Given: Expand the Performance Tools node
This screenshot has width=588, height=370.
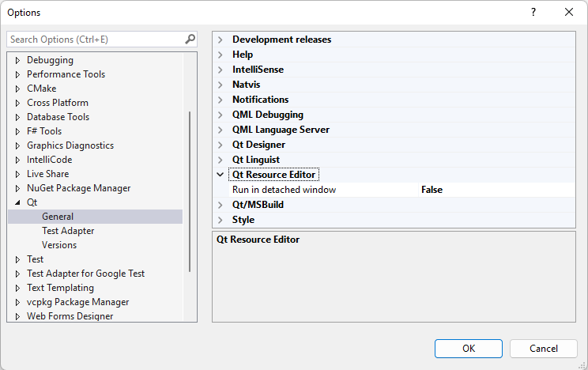Looking at the screenshot, I should 17,74.
